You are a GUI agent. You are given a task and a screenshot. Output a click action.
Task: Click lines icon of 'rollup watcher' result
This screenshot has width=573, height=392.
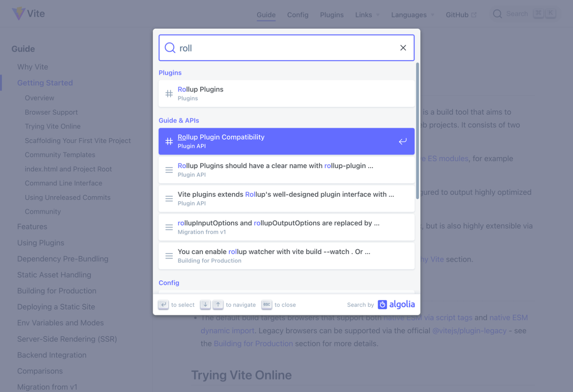coord(169,256)
